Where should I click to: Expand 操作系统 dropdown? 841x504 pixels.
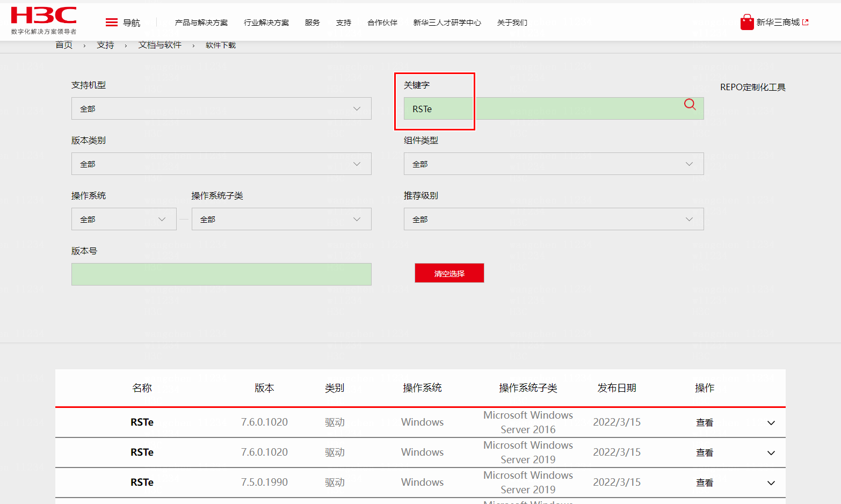pos(124,219)
